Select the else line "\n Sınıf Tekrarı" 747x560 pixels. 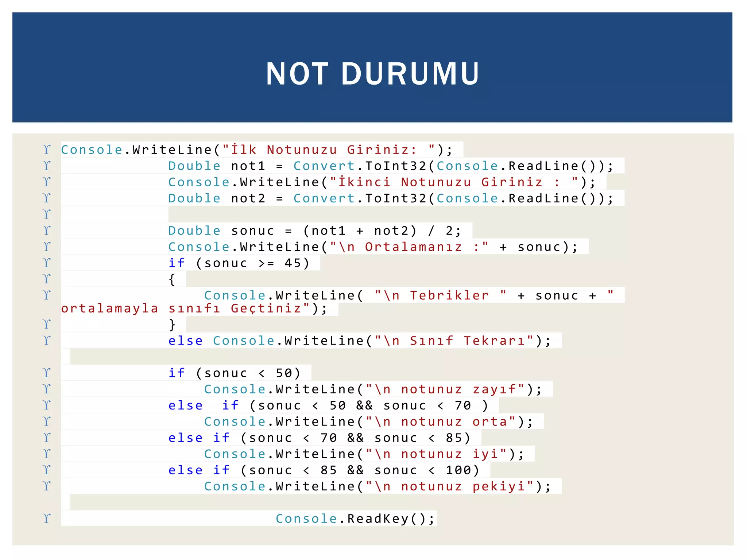point(360,341)
